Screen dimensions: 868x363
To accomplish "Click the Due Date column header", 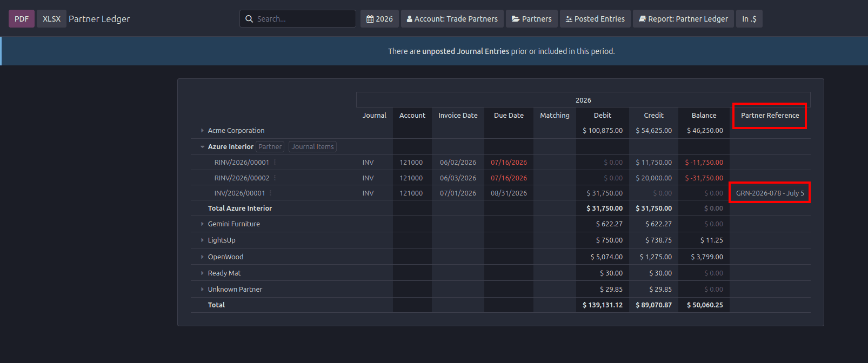I will coord(509,116).
